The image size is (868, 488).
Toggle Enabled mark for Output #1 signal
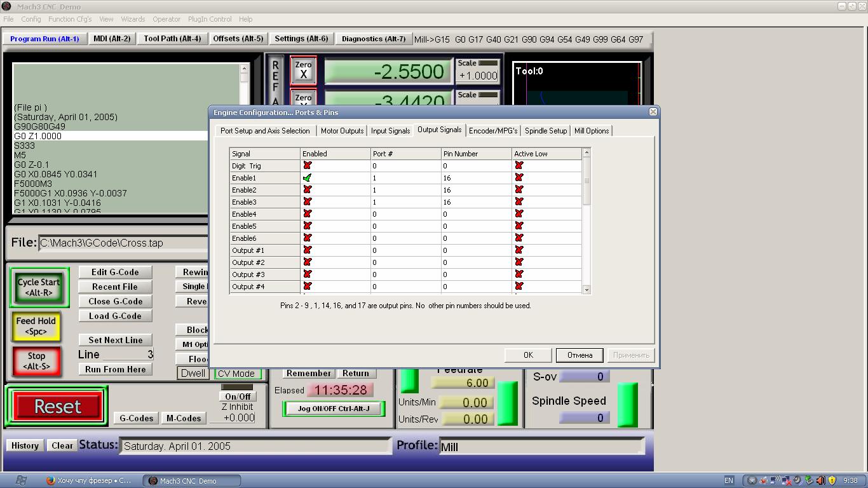click(308, 250)
